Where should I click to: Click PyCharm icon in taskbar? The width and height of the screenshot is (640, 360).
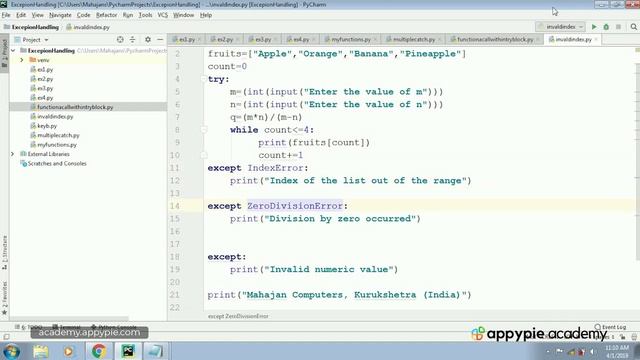pos(128,351)
